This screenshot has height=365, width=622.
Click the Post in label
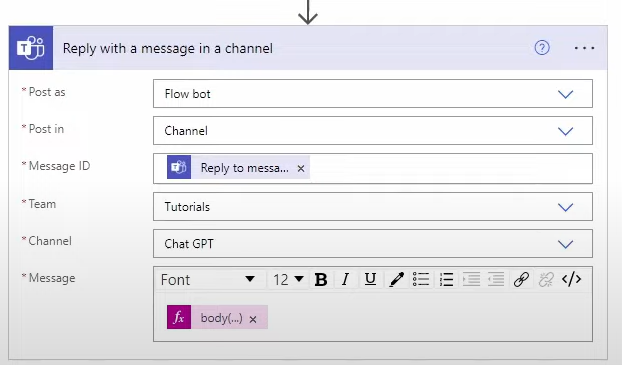pos(46,129)
